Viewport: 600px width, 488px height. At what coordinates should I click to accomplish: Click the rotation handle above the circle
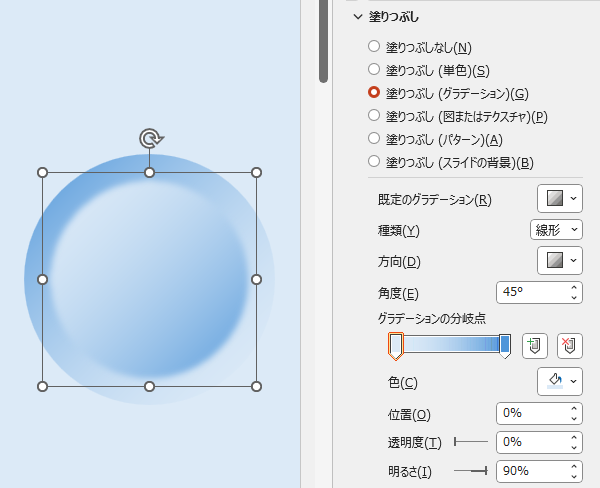pyautogui.click(x=151, y=138)
